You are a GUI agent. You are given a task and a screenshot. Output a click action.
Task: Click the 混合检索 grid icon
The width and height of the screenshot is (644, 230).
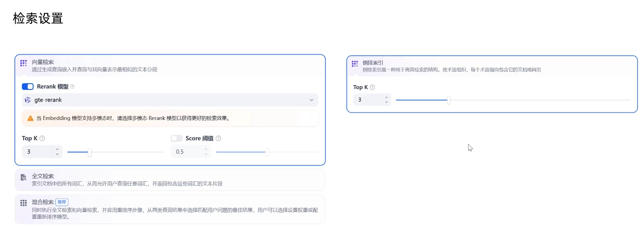tap(24, 203)
